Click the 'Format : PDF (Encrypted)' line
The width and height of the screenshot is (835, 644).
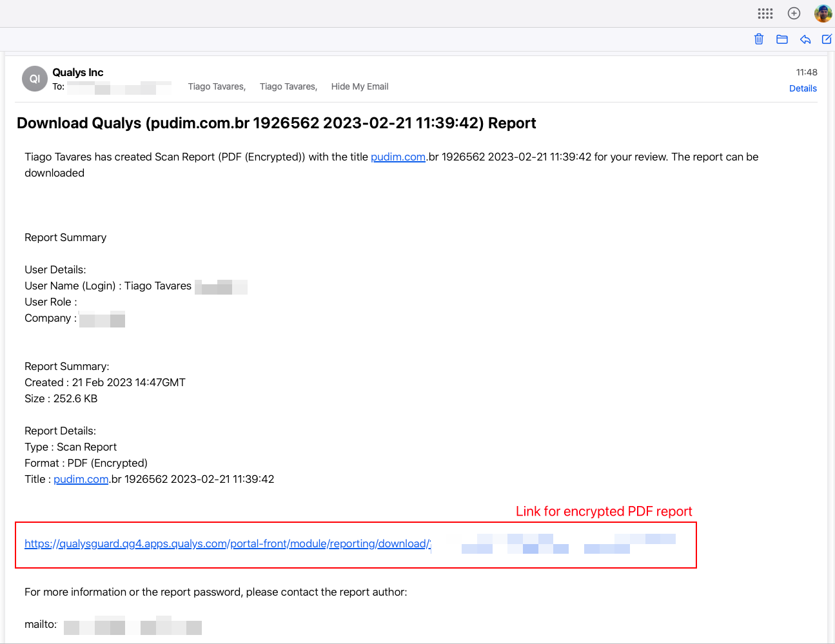[x=86, y=463]
